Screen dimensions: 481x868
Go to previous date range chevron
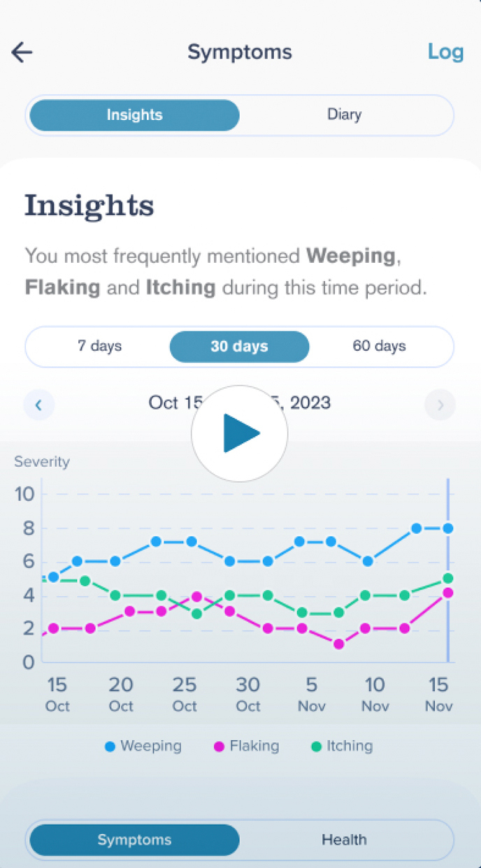(x=39, y=405)
